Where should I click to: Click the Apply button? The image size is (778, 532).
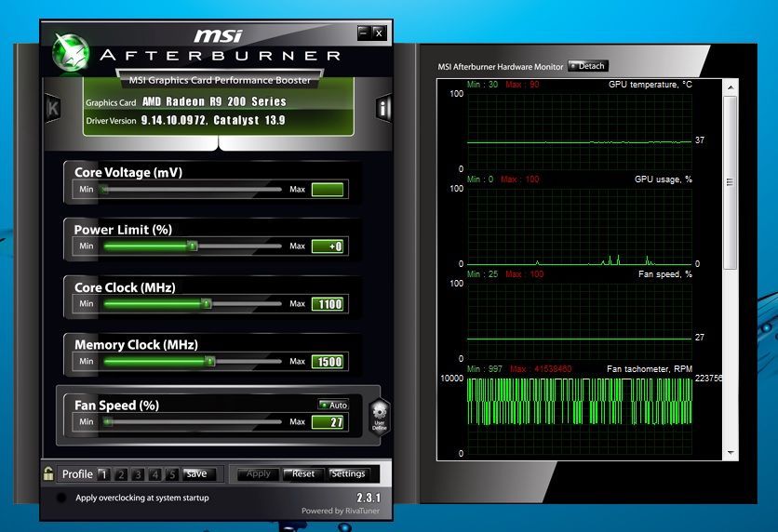(258, 474)
